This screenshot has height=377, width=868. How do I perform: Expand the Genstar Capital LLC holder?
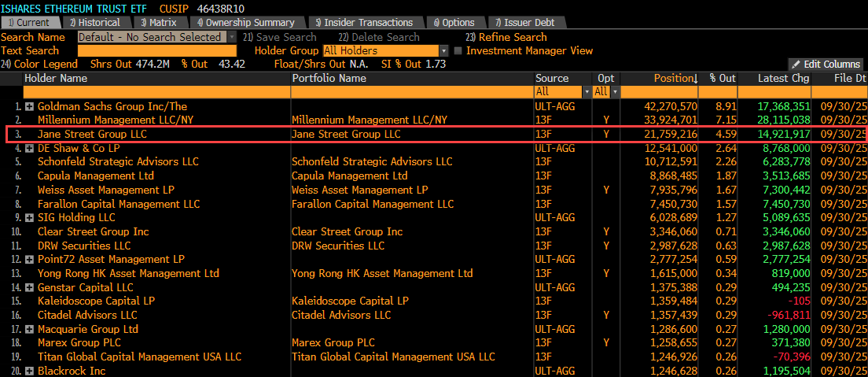pyautogui.click(x=29, y=288)
